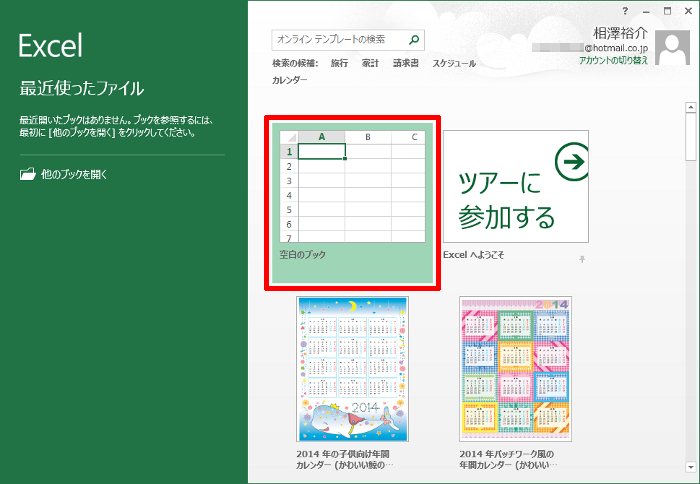Image resolution: width=700 pixels, height=484 pixels.
Task: Open the 2014 年の子供向け年間カレンダー template
Action: point(352,369)
